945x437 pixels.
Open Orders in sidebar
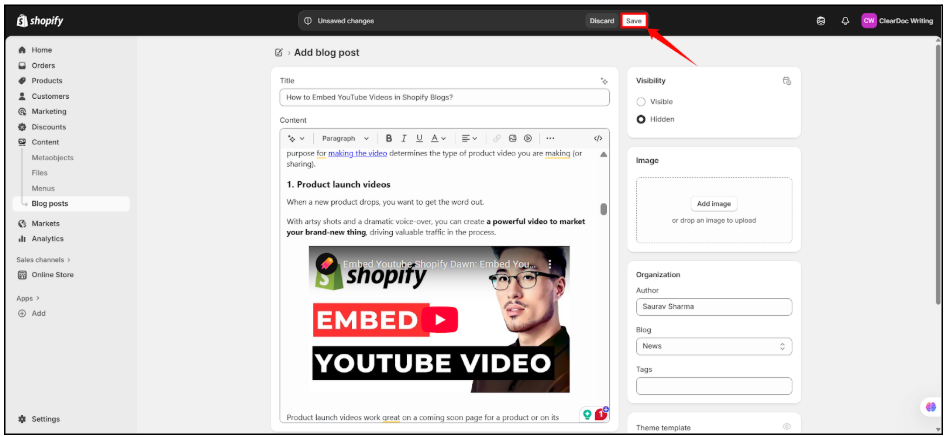(x=43, y=66)
